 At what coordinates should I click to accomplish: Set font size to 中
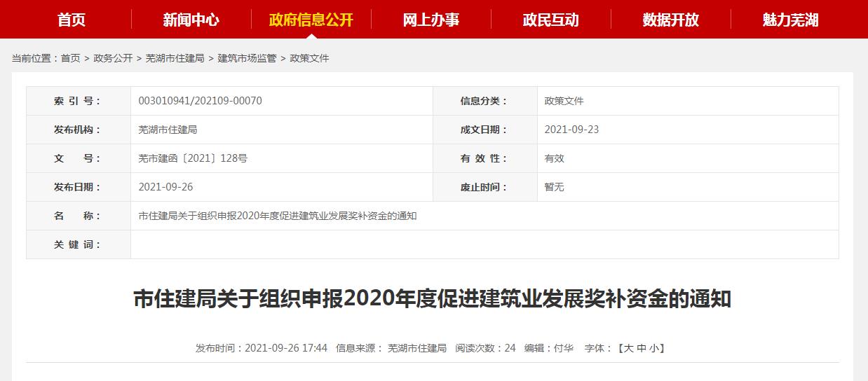tap(641, 348)
